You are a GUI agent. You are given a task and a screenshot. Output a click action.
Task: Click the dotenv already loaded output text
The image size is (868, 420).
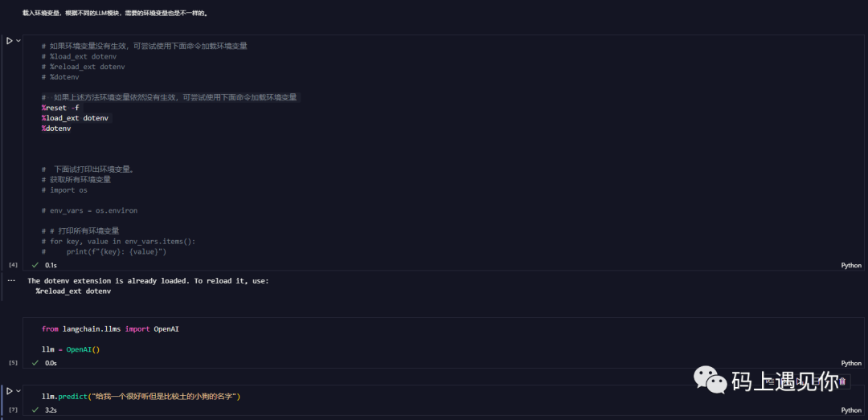pyautogui.click(x=149, y=281)
